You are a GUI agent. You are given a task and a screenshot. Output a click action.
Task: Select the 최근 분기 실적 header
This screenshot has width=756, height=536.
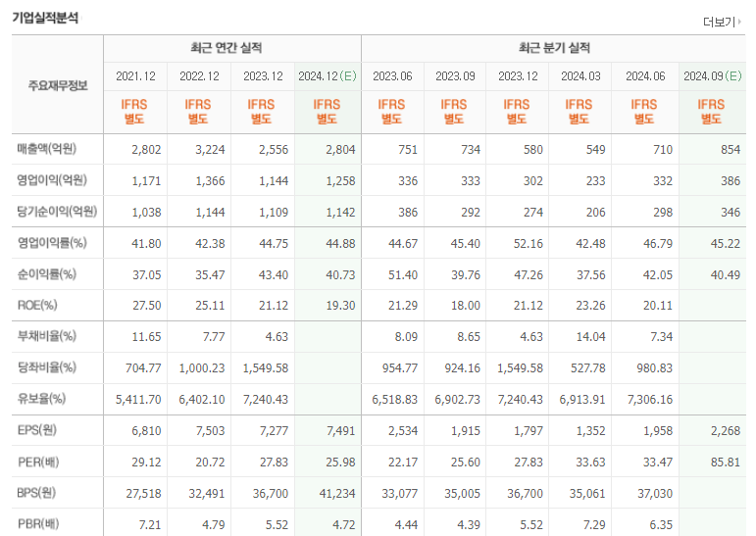(554, 48)
